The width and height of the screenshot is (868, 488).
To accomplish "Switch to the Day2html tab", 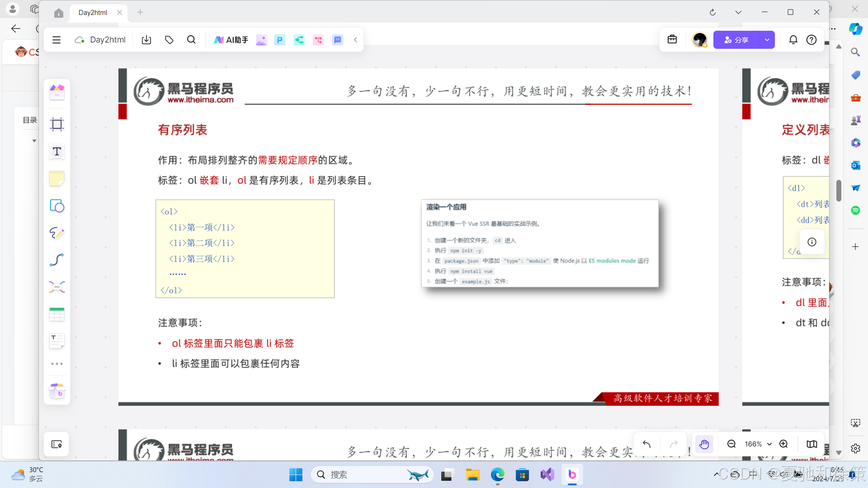I will click(93, 12).
